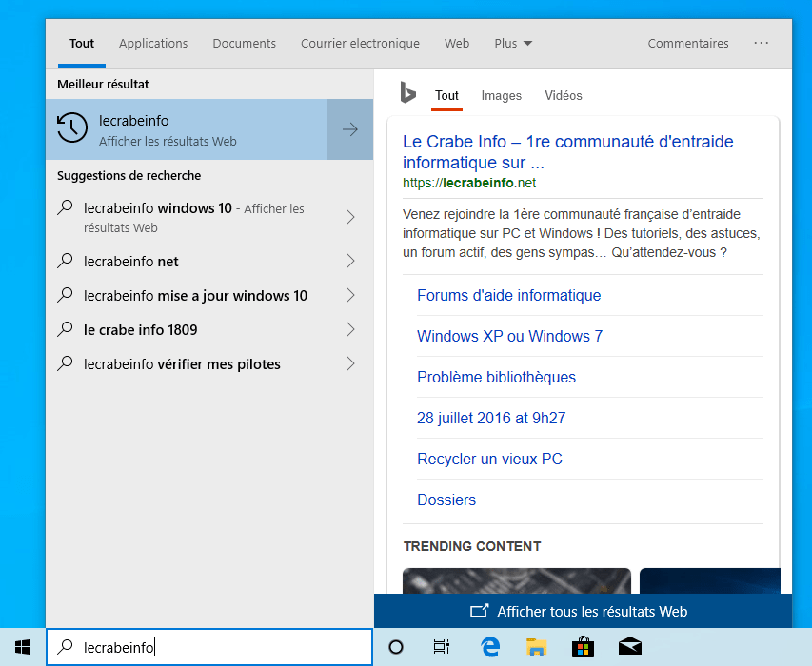Open Task View from the taskbar
812x666 pixels.
pyautogui.click(x=441, y=647)
